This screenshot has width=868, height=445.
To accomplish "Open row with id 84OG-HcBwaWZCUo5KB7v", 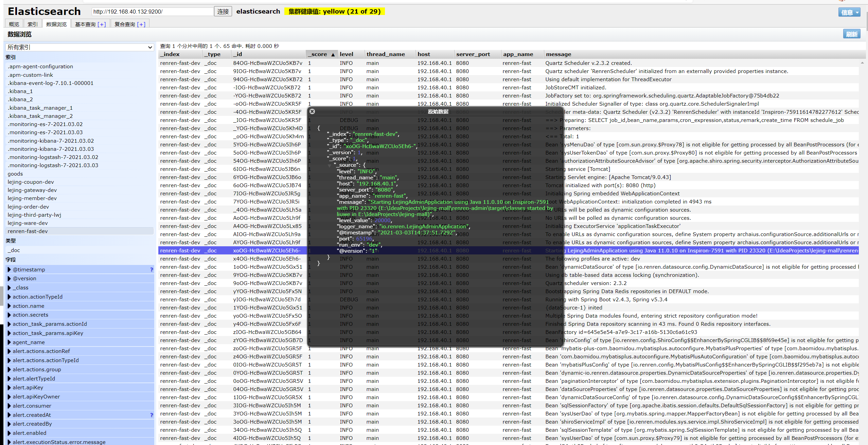I will point(509,63).
